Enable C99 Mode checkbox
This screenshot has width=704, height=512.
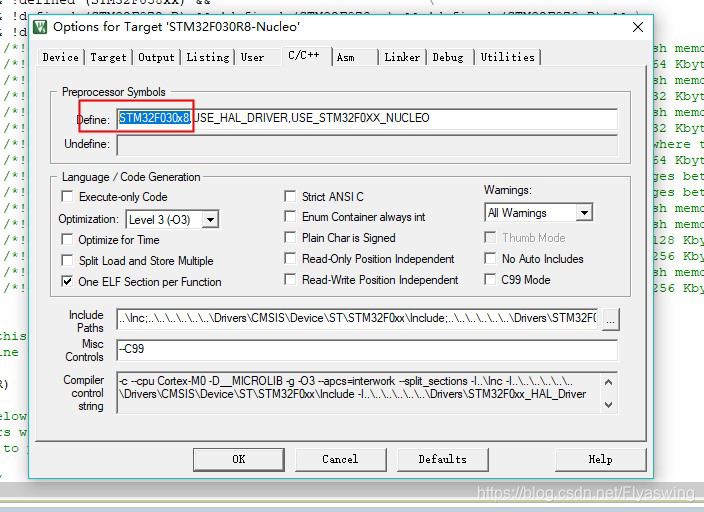tap(490, 279)
